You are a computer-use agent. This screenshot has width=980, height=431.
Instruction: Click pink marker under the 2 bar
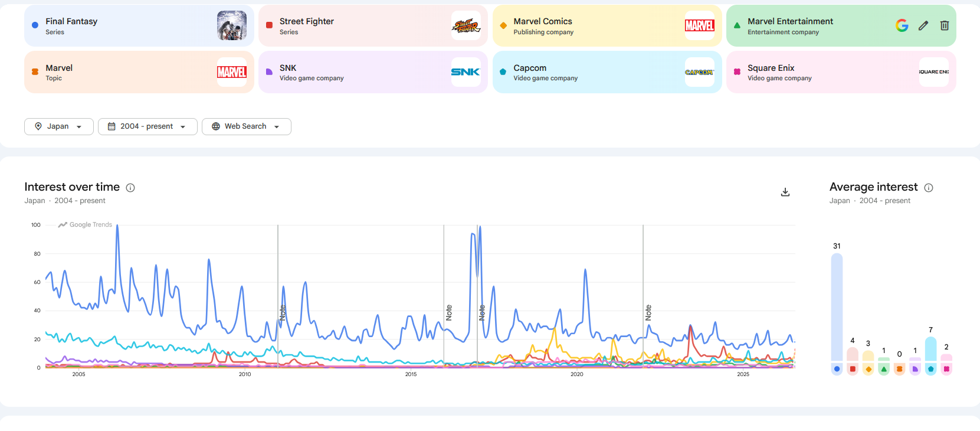(946, 369)
